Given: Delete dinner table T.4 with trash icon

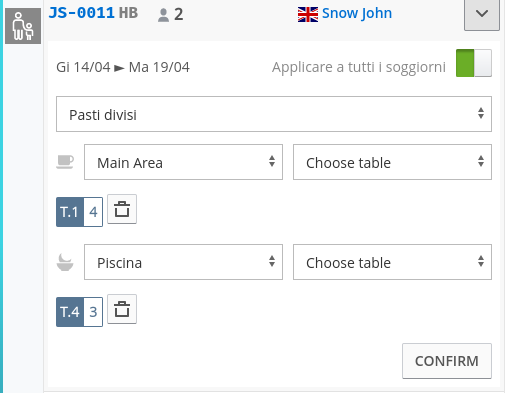Looking at the screenshot, I should click(122, 309).
